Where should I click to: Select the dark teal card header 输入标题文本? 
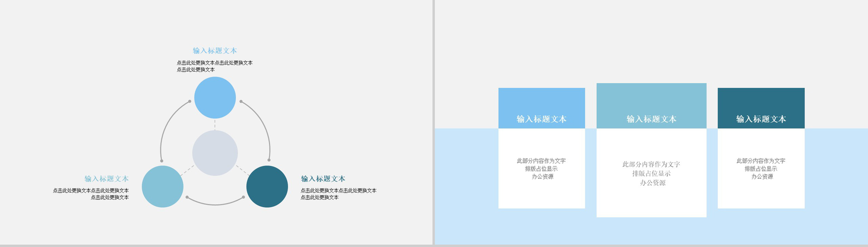click(761, 108)
